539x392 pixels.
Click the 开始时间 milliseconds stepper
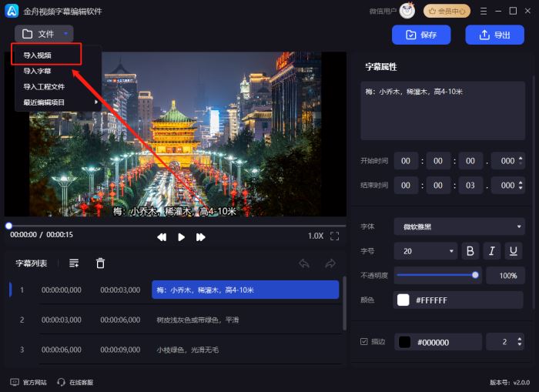521,161
